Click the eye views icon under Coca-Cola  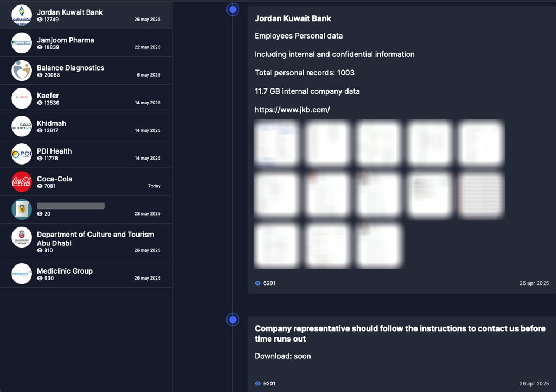point(40,186)
